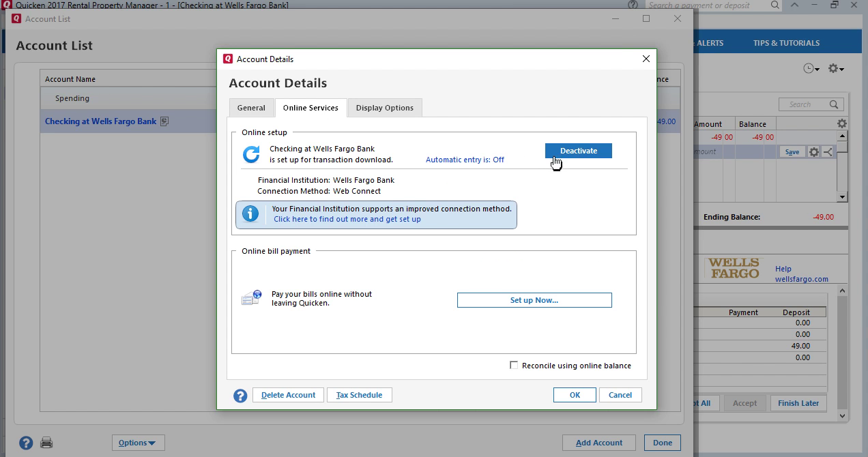Click the Tax Schedule button
The image size is (868, 457).
pyautogui.click(x=360, y=395)
